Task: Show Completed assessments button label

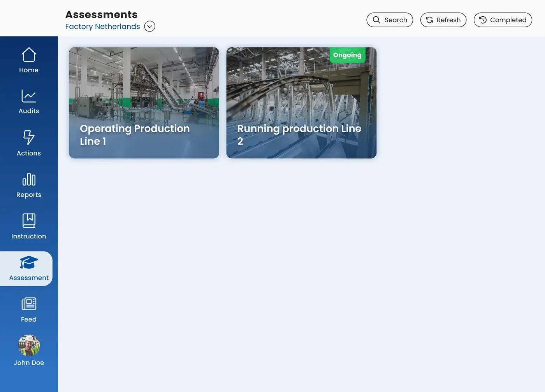Action: click(508, 20)
